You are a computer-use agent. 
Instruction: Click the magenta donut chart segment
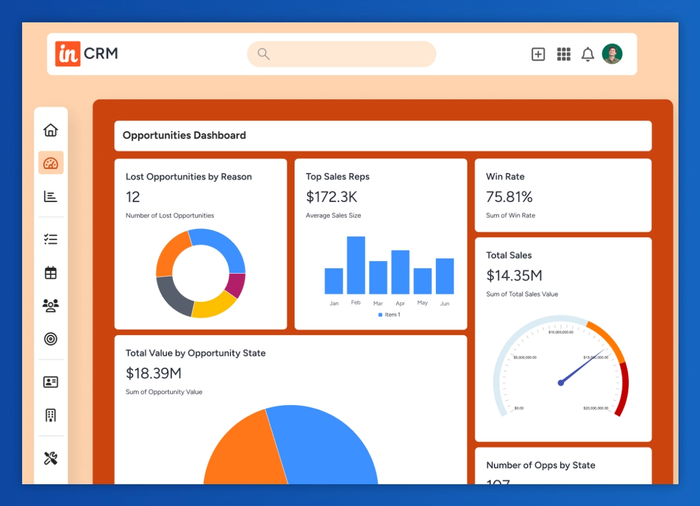click(237, 284)
